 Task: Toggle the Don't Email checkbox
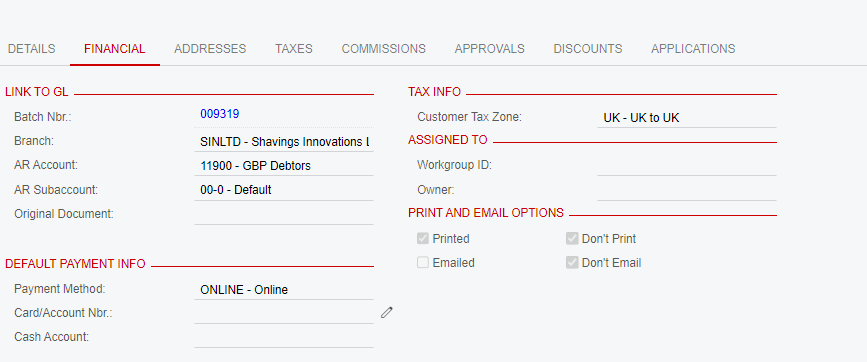[x=572, y=263]
